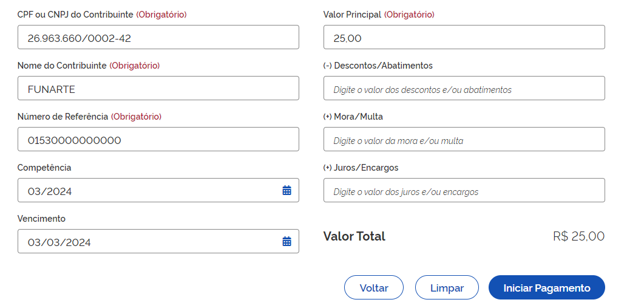The image size is (644, 308).
Task: Click the Iniciar Pagamento button
Action: click(x=546, y=288)
